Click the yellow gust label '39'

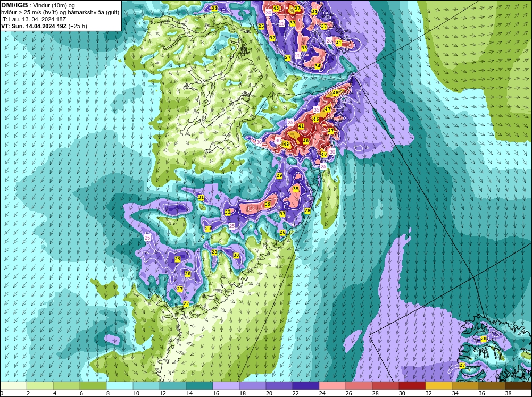[x=268, y=204]
